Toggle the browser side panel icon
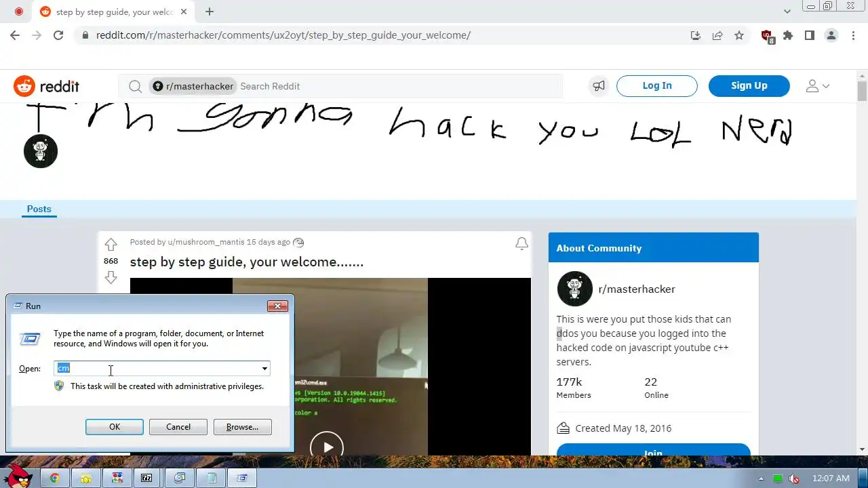This screenshot has width=868, height=488. coord(810,35)
